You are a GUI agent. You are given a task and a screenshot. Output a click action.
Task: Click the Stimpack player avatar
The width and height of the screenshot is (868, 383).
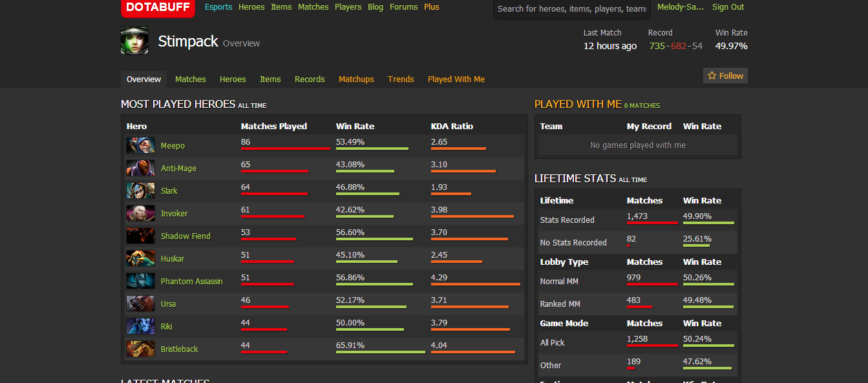(x=134, y=41)
